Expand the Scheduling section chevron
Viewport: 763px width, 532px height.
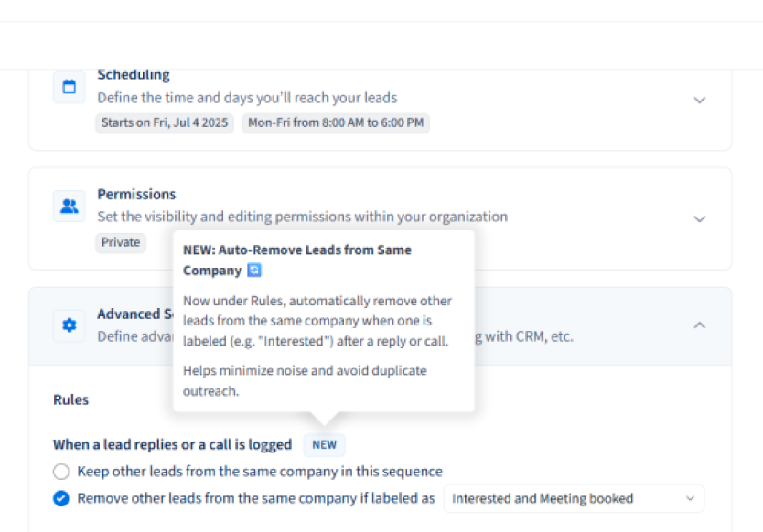(x=699, y=101)
